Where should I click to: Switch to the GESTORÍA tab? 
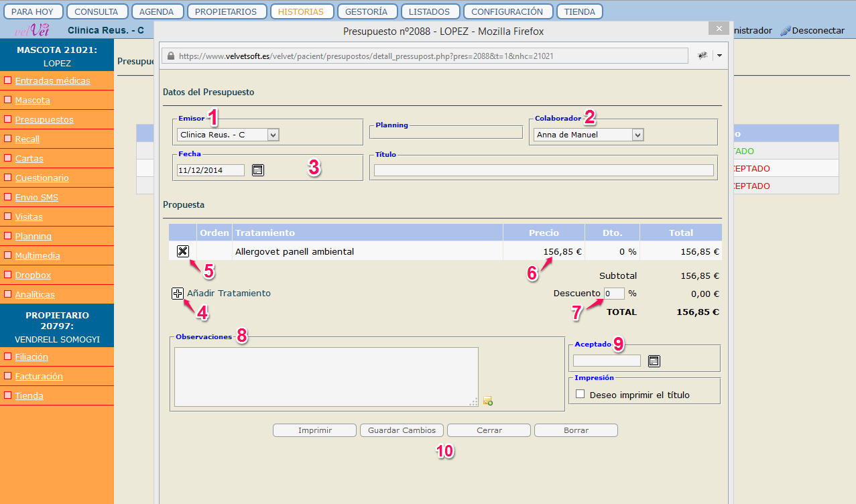[367, 11]
